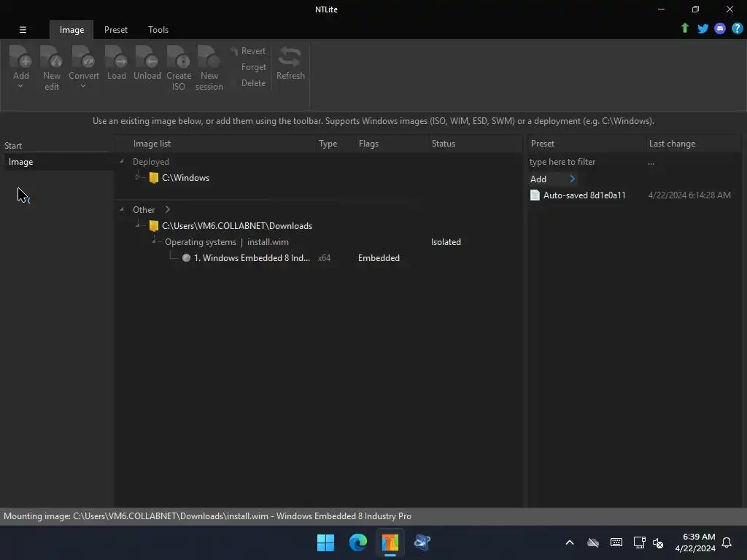The width and height of the screenshot is (747, 560).
Task: Click the NTLite taskbar icon
Action: click(x=390, y=542)
